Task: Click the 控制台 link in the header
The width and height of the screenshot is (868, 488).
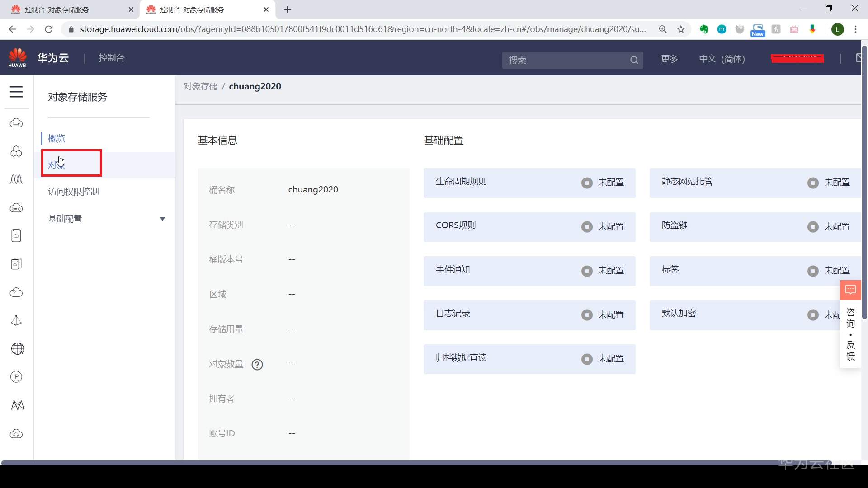Action: click(111, 57)
